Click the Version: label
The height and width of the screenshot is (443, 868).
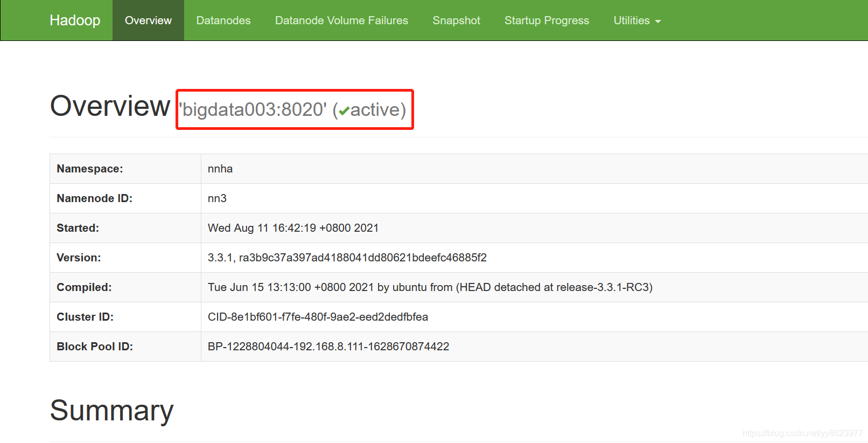(79, 258)
